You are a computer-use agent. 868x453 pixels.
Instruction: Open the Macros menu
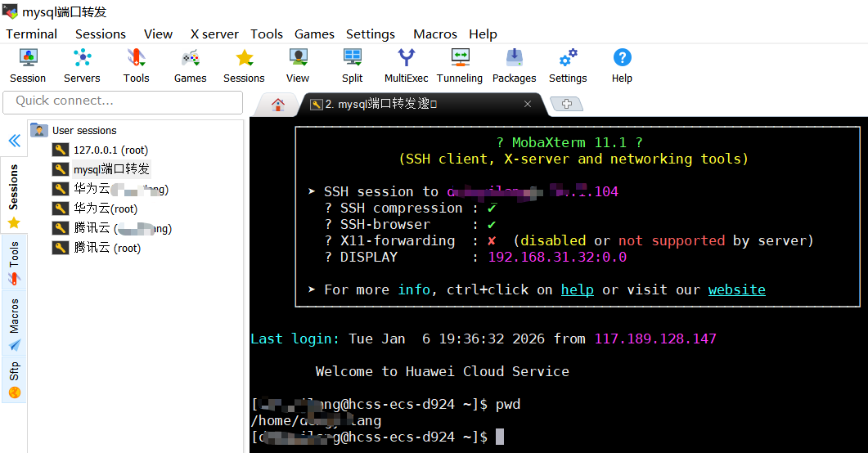coord(435,34)
